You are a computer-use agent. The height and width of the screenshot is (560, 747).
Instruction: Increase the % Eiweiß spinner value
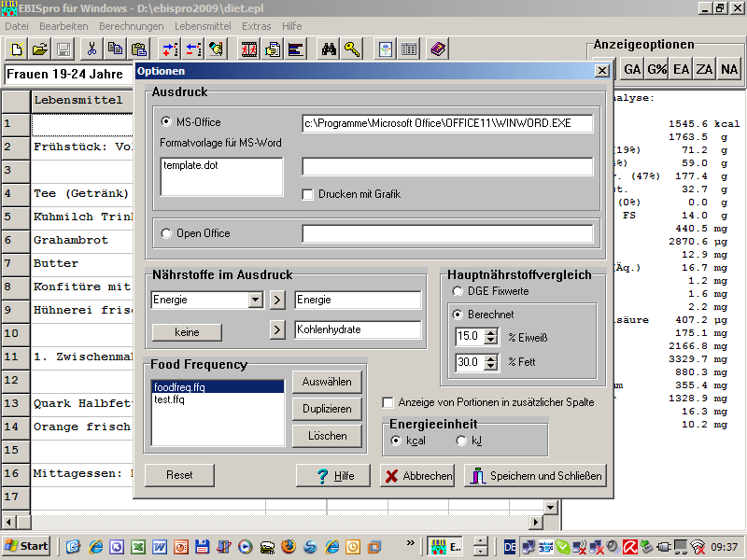pos(491,331)
